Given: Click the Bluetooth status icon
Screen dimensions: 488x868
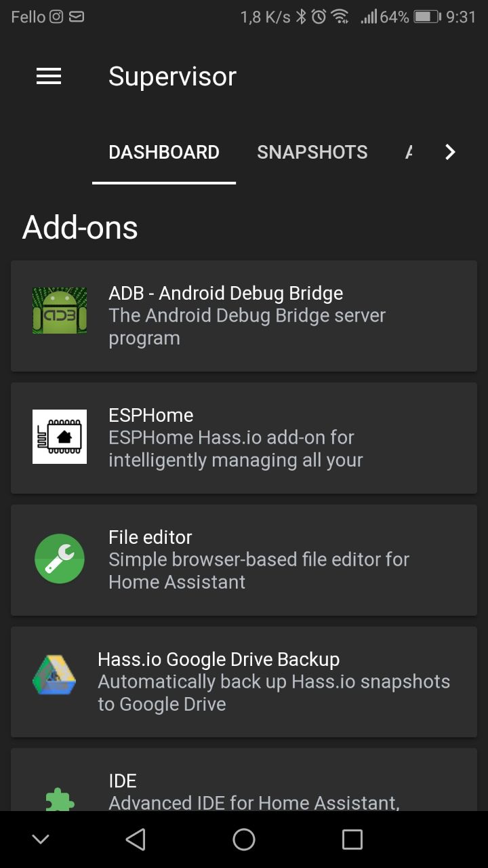Looking at the screenshot, I should tap(302, 16).
